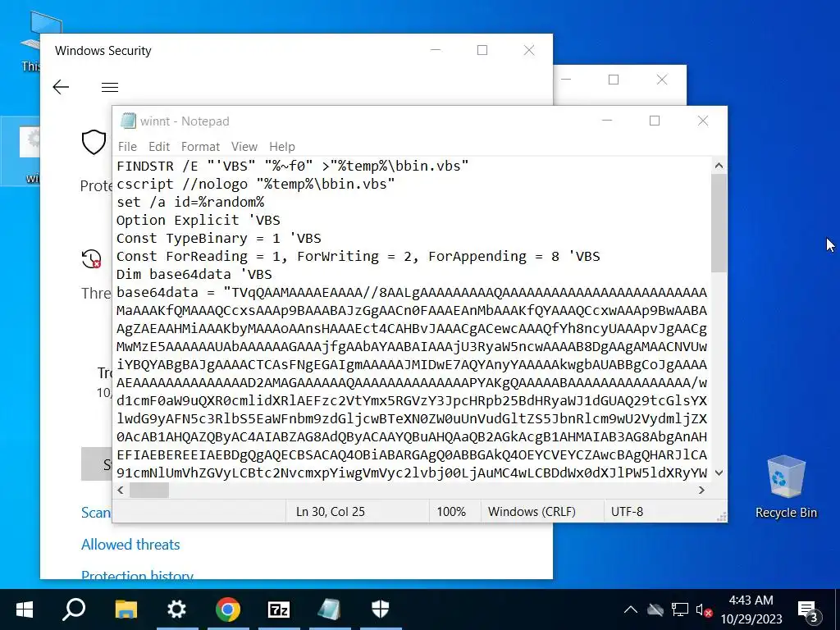Click the "set /a id=%random%" line

(x=190, y=202)
